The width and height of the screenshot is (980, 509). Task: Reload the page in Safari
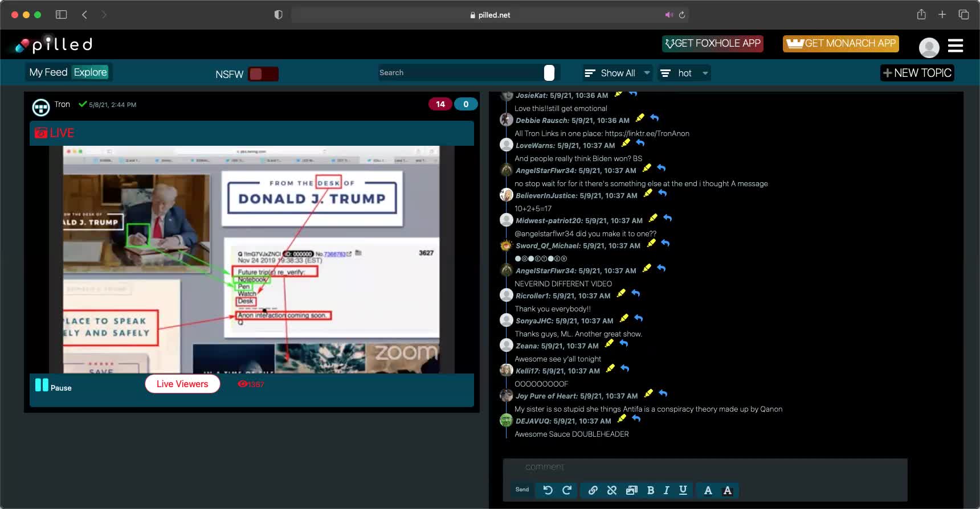681,15
